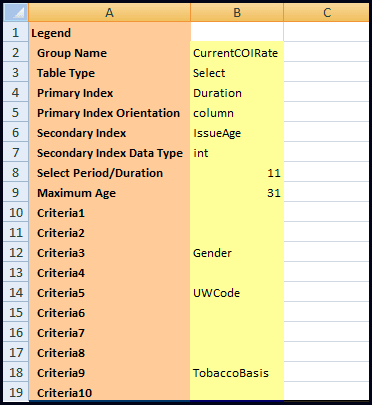Select row 8 header
Image resolution: width=372 pixels, height=405 pixels.
(16, 173)
